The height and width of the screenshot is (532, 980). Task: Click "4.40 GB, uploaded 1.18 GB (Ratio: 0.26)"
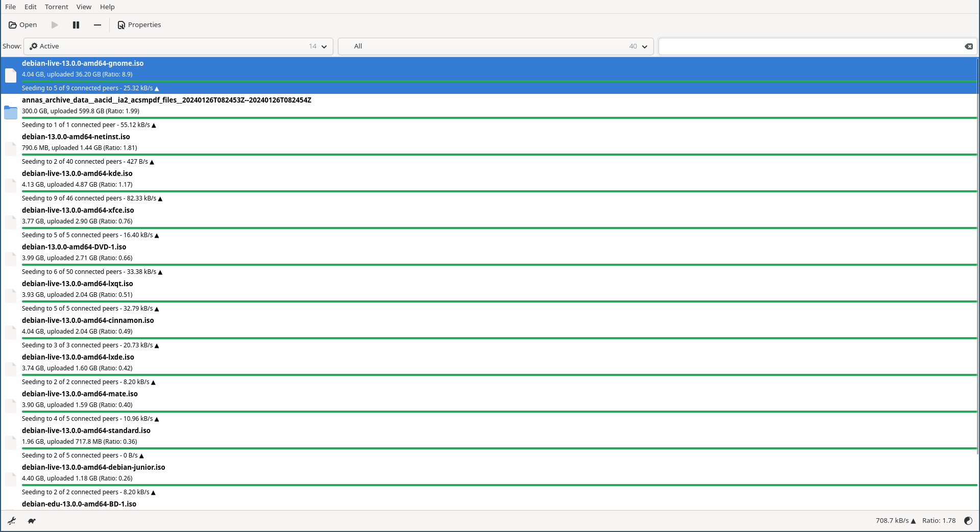(x=77, y=478)
